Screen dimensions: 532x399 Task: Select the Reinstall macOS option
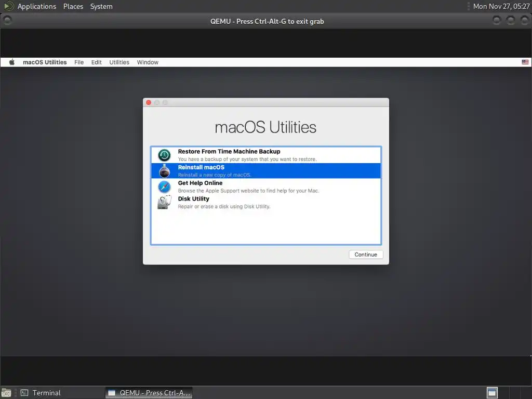tap(266, 170)
